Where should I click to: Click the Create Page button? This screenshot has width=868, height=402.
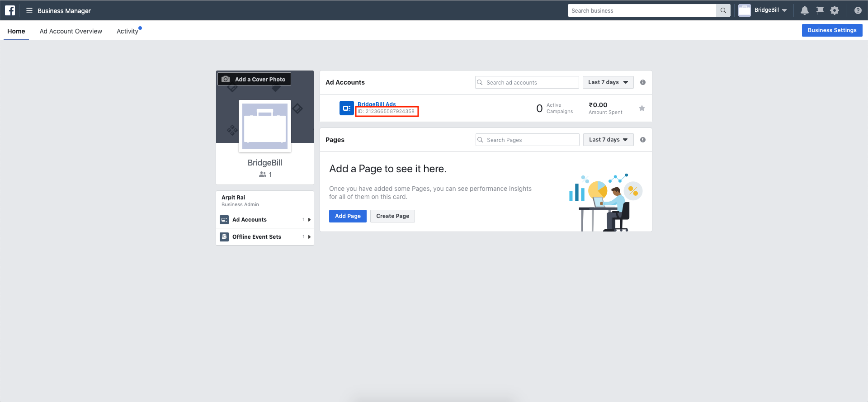tap(392, 216)
